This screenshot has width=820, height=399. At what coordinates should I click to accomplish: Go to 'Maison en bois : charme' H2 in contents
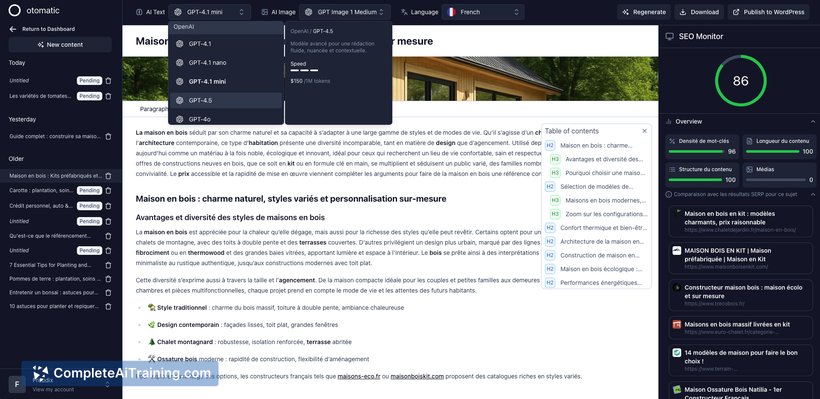point(596,145)
